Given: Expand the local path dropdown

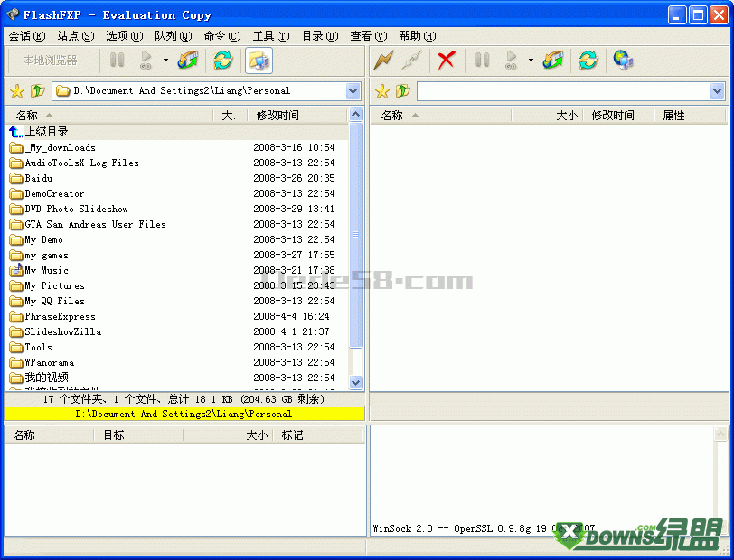Looking at the screenshot, I should tap(353, 91).
